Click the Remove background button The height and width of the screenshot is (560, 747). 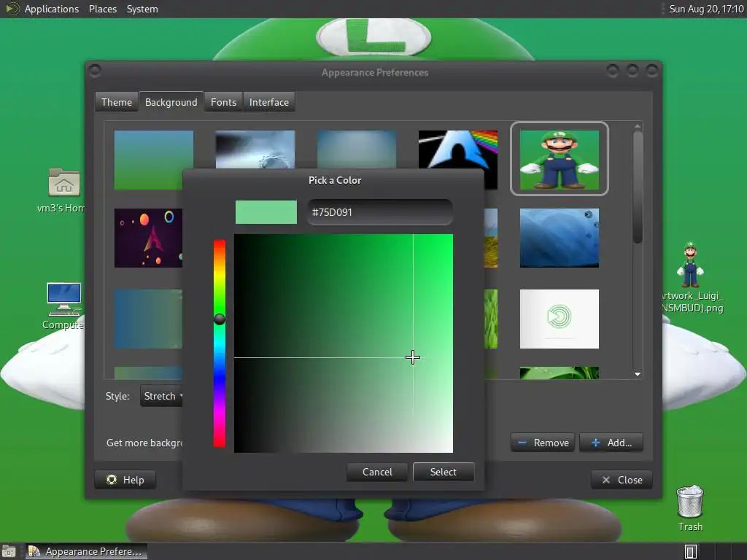click(x=543, y=443)
